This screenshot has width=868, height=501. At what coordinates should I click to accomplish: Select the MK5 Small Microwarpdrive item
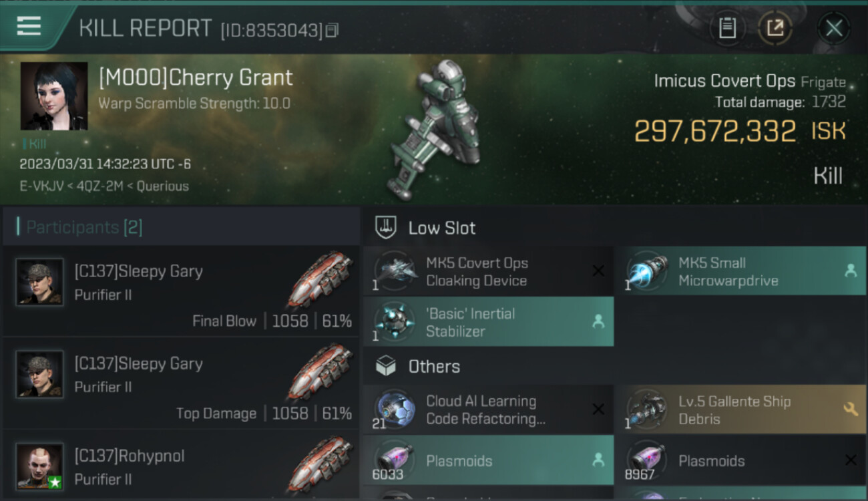pyautogui.click(x=740, y=271)
